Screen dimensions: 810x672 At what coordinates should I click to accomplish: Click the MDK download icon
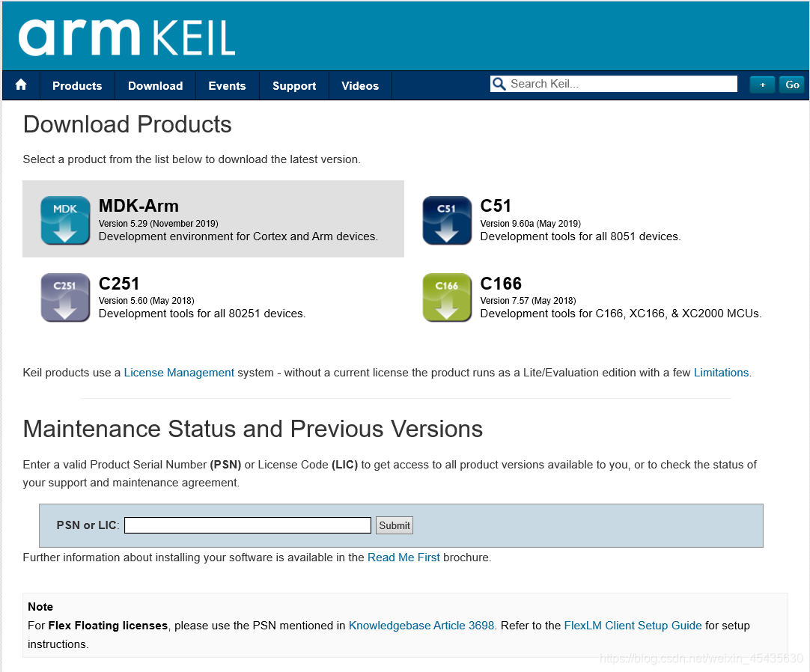point(65,220)
